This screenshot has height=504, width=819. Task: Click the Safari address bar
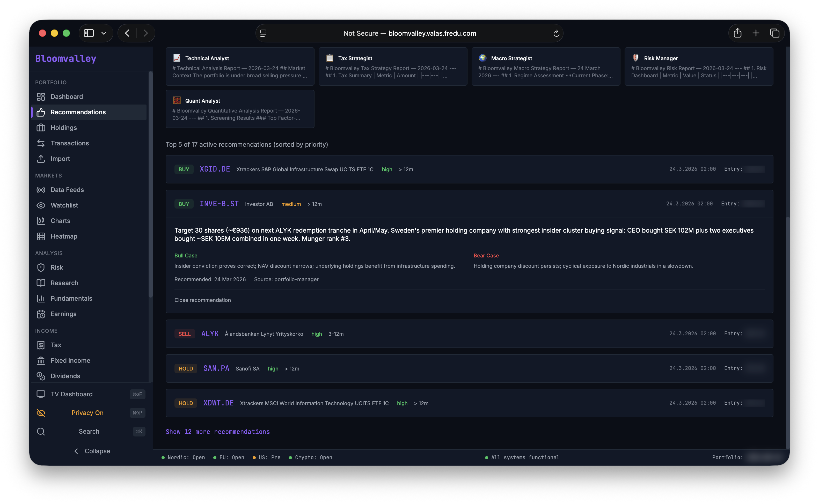[x=409, y=33]
